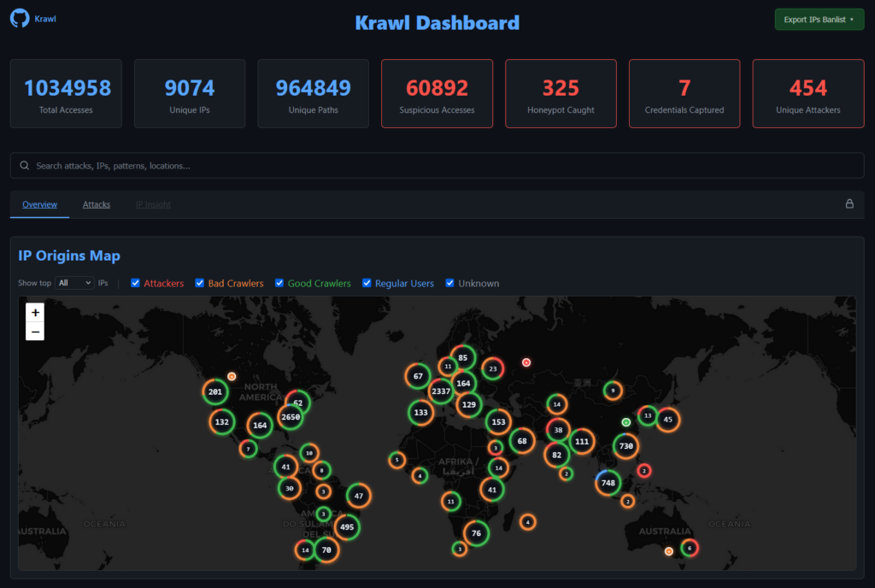875x588 pixels.
Task: Zoom in the map with plus button
Action: coord(35,313)
